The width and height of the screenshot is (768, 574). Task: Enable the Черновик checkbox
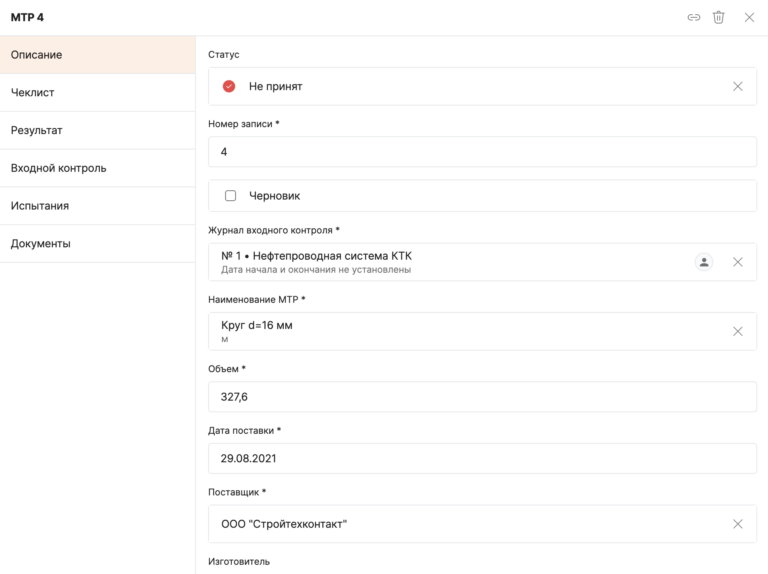pyautogui.click(x=231, y=196)
